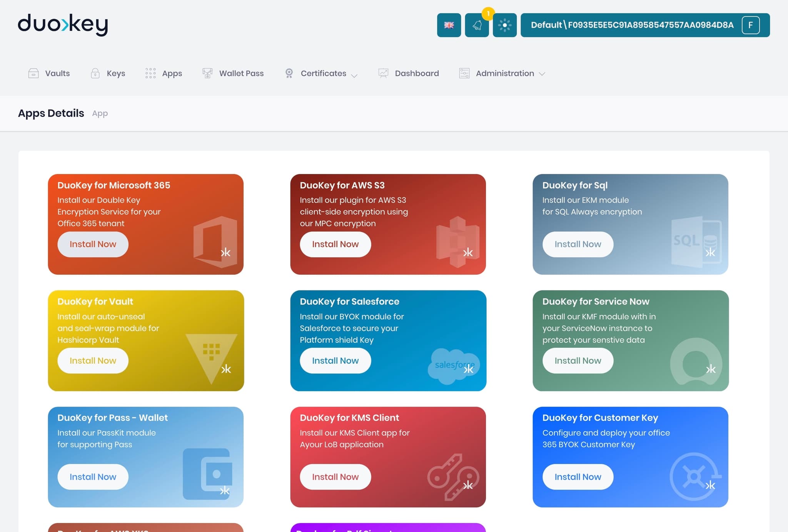Screen dimensions: 788x532
Task: Click the F user avatar badge
Action: [x=750, y=25]
